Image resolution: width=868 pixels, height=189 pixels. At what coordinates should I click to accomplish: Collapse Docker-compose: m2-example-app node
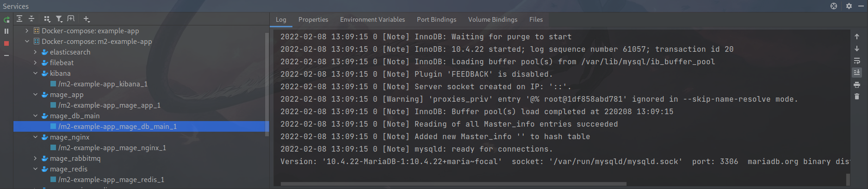pos(27,42)
